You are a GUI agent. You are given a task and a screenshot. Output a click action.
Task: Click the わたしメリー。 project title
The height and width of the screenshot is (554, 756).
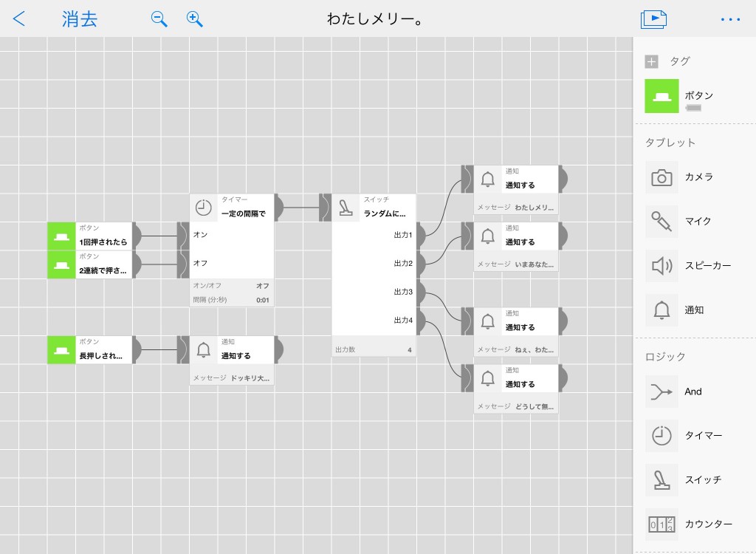(375, 19)
